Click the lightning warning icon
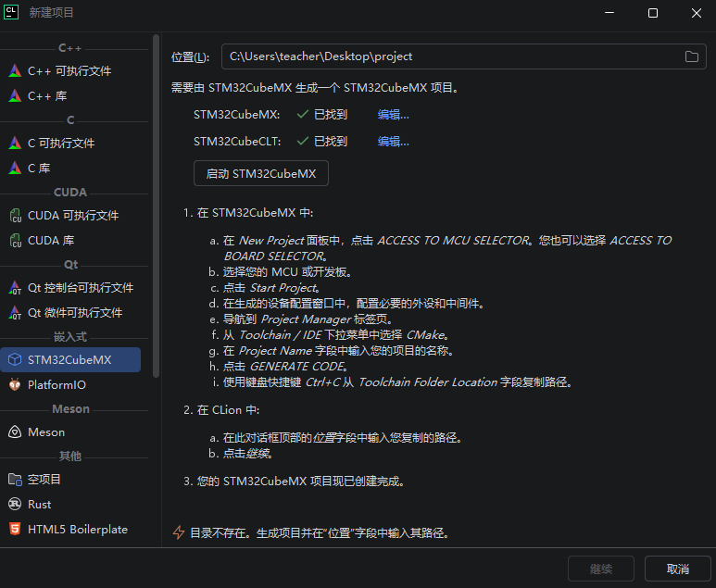This screenshot has height=588, width=716. (179, 532)
